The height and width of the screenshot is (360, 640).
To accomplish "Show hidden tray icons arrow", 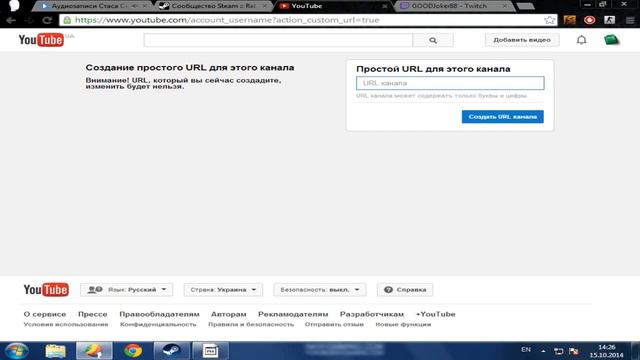I will pos(543,351).
